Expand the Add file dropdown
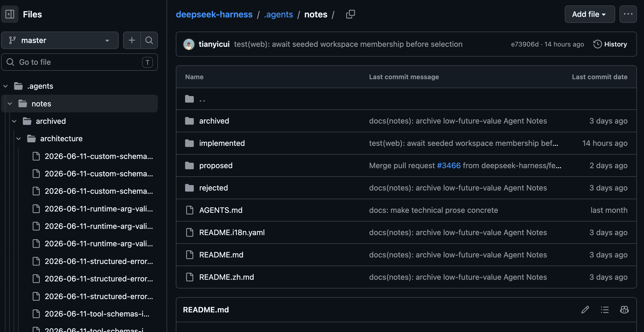The width and height of the screenshot is (644, 332). tap(590, 14)
